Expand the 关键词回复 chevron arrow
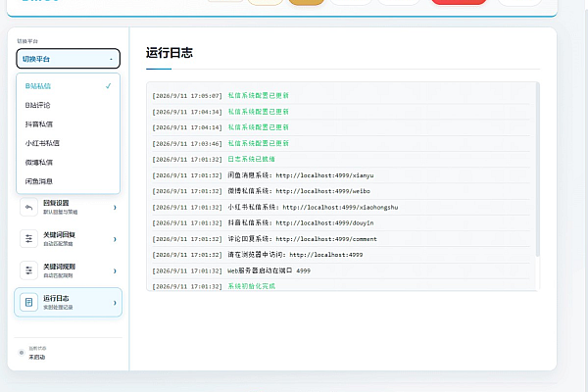Viewport: 588px width, 392px height. pyautogui.click(x=115, y=239)
